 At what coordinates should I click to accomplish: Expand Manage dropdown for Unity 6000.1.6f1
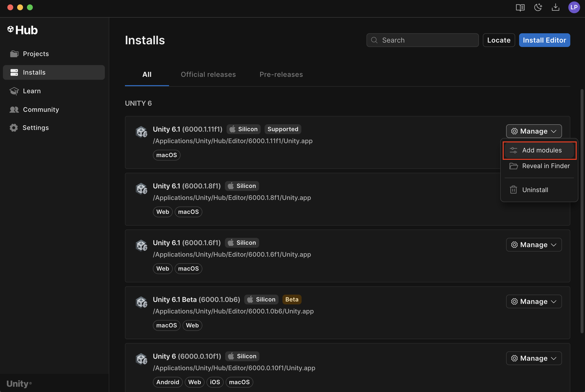point(534,245)
